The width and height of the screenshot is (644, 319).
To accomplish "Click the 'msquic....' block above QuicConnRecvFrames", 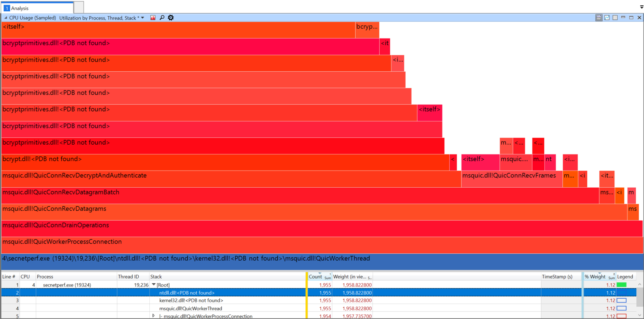I will (516, 162).
